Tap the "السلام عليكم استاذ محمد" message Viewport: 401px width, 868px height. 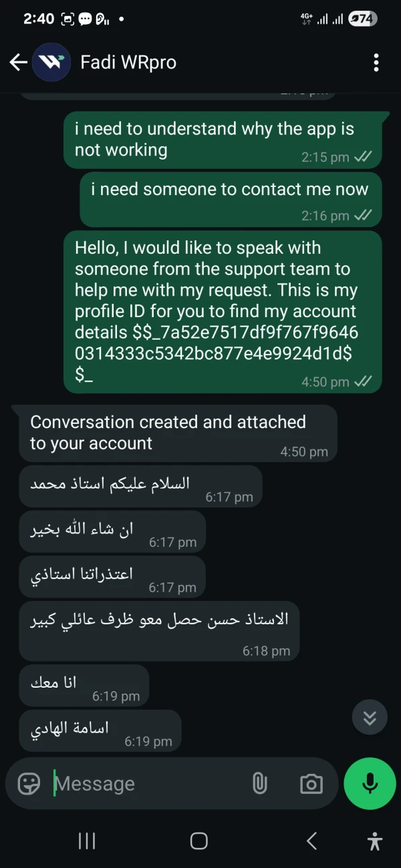[140, 486]
